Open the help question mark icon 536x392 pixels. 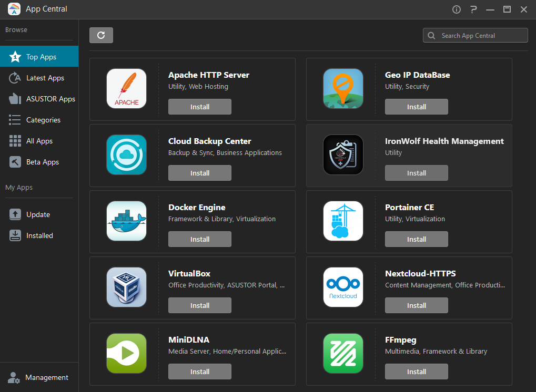473,9
